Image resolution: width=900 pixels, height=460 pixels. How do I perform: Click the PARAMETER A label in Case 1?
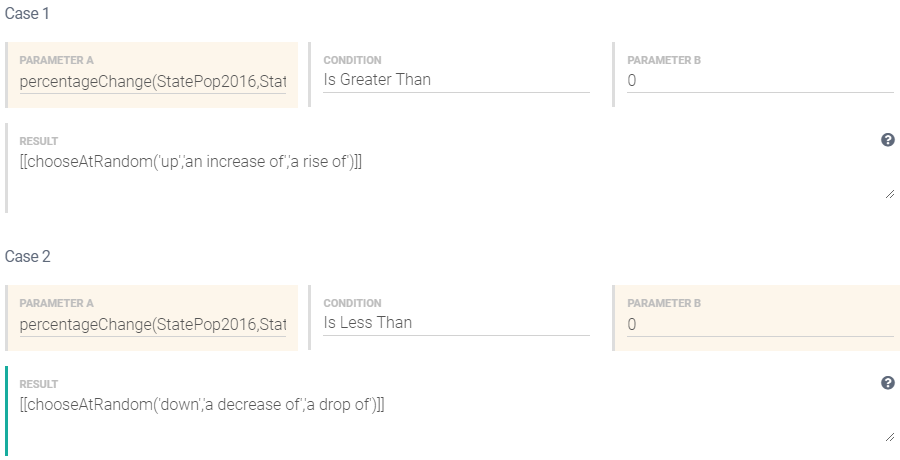(x=56, y=61)
